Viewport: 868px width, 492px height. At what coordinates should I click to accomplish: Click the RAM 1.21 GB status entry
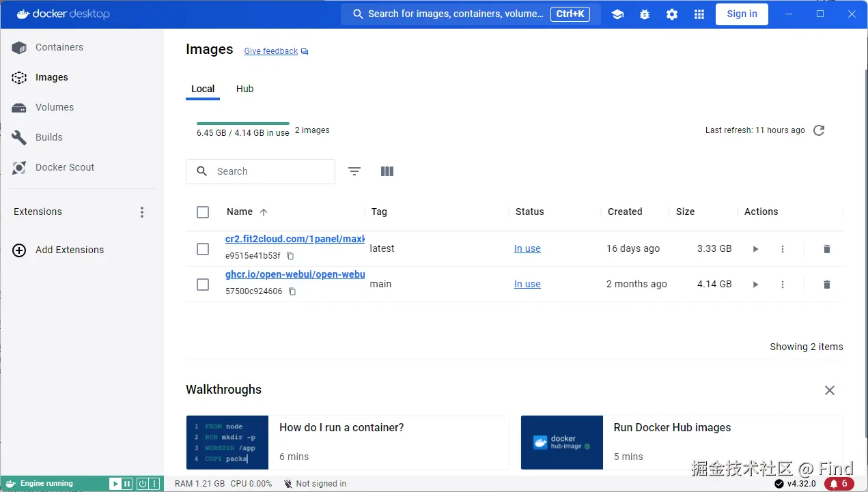(x=199, y=484)
